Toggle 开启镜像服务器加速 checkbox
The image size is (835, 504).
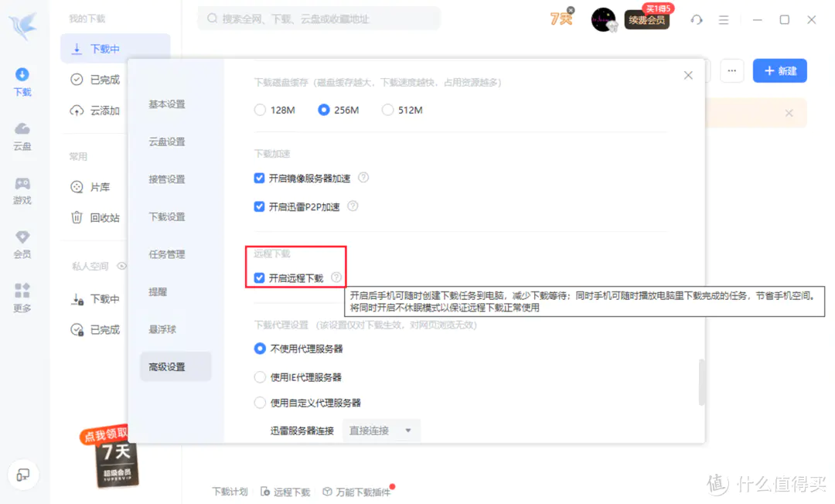pos(259,178)
